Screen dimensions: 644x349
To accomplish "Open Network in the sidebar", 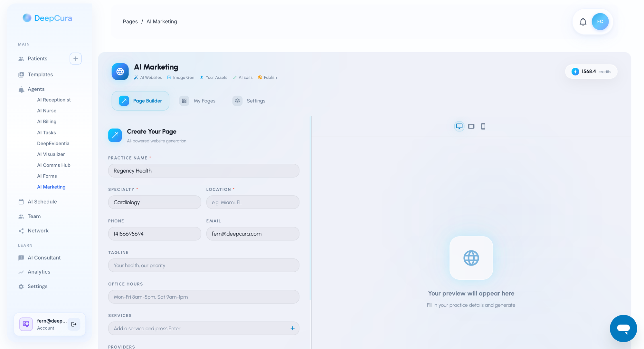I will pyautogui.click(x=38, y=231).
